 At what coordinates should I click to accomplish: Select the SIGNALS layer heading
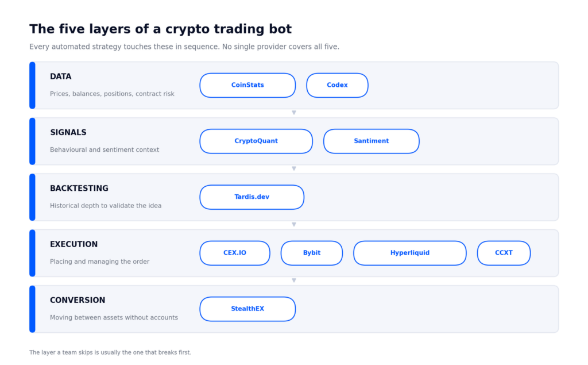(68, 133)
